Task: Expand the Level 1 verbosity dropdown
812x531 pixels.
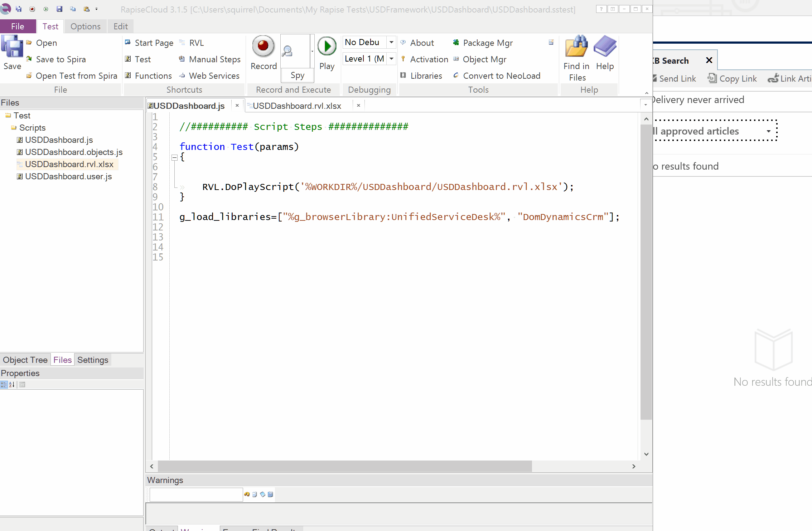Action: pos(391,59)
